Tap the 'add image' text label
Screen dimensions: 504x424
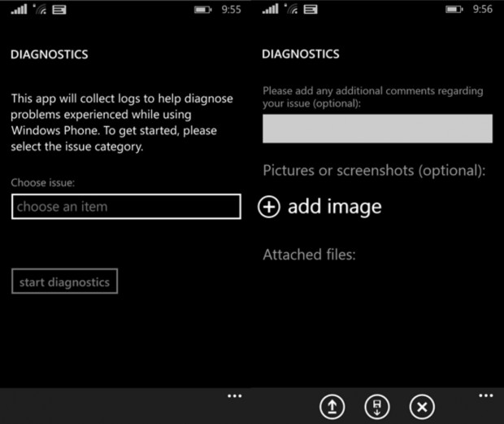pos(334,207)
